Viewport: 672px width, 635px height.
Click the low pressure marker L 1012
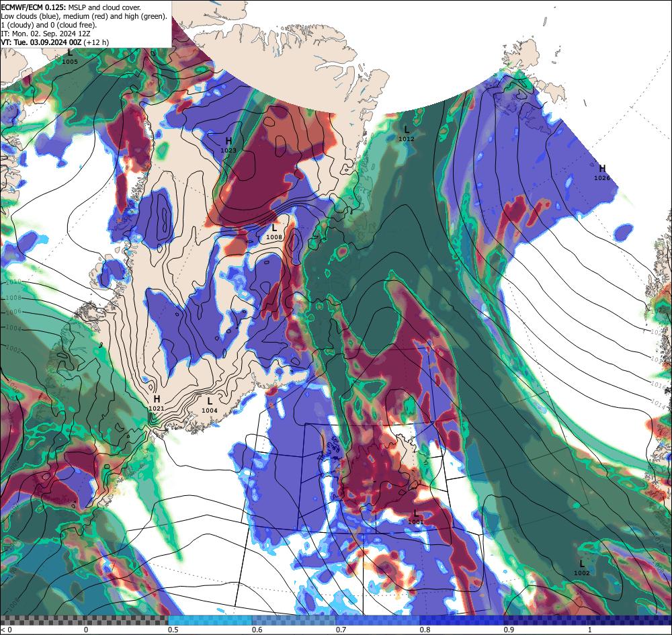(x=407, y=133)
